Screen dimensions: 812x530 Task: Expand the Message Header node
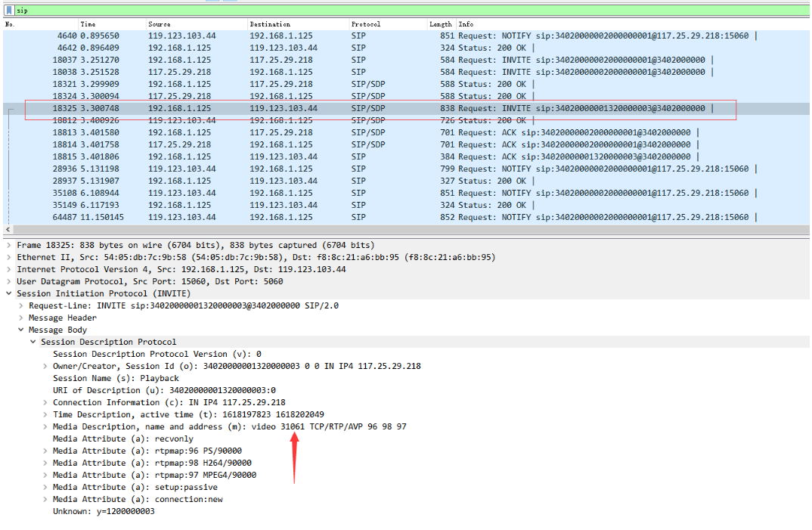pyautogui.click(x=20, y=318)
